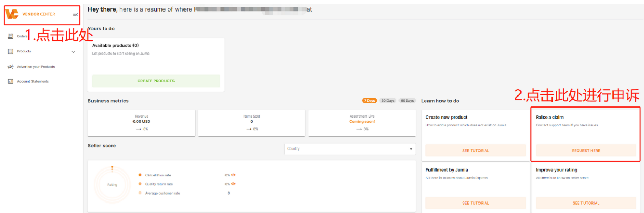Image resolution: width=644 pixels, height=213 pixels.
Task: Click the Items Sold metric card
Action: [251, 122]
